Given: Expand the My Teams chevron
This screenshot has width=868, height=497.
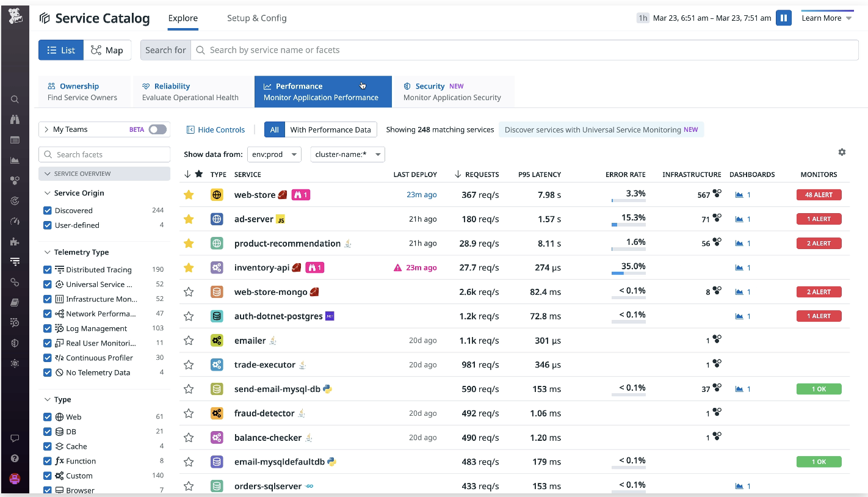Looking at the screenshot, I should click(46, 129).
